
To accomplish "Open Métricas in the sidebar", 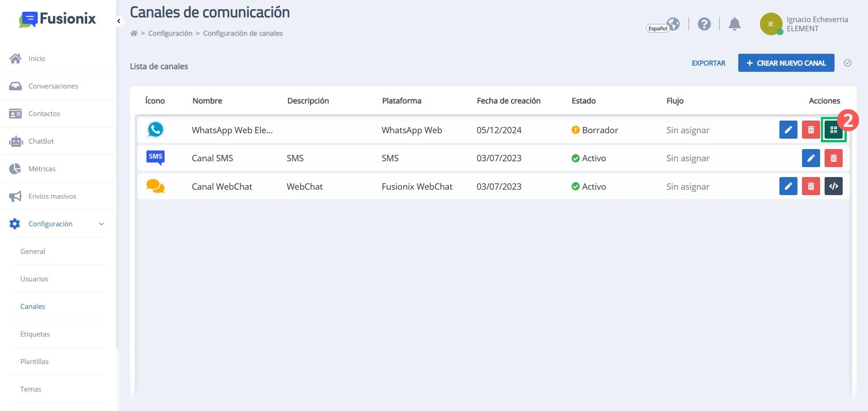I will point(58,168).
